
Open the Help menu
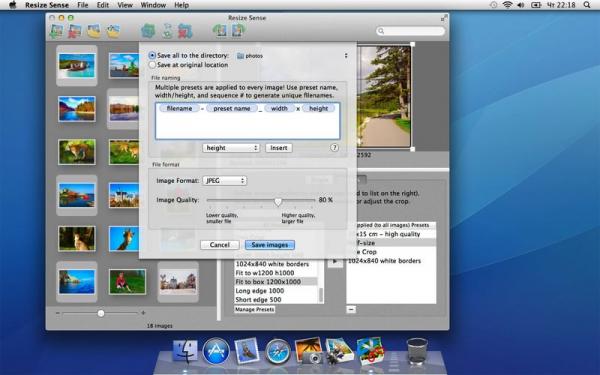181,5
